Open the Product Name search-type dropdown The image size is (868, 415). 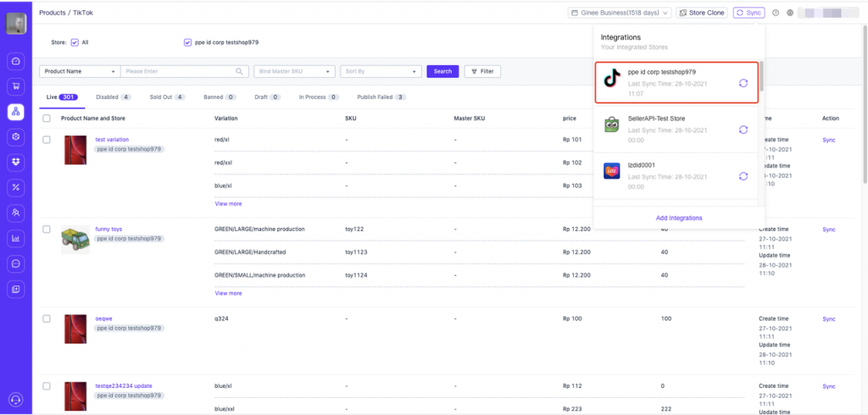(x=80, y=71)
